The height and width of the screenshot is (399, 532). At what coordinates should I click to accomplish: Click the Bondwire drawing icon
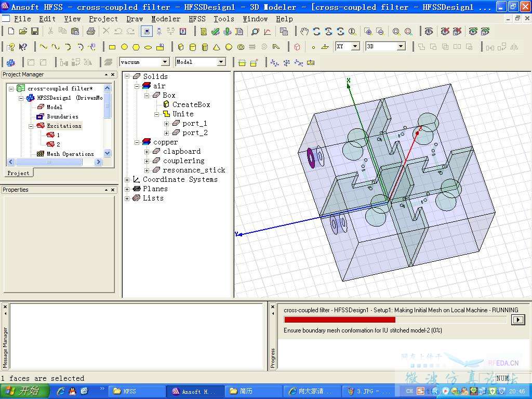click(x=276, y=47)
